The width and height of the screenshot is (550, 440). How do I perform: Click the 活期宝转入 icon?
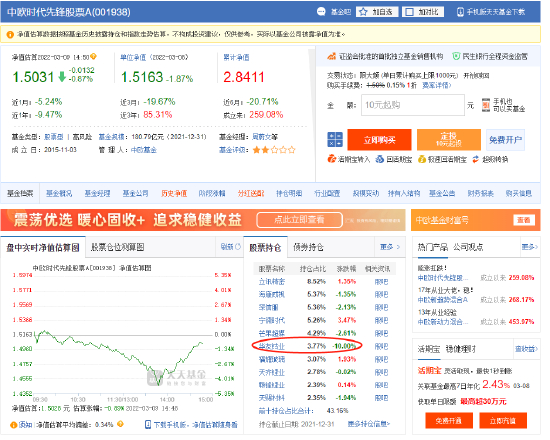coord(331,159)
